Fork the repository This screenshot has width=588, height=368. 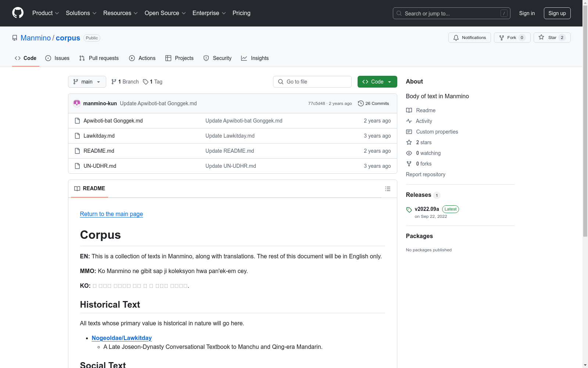click(512, 38)
